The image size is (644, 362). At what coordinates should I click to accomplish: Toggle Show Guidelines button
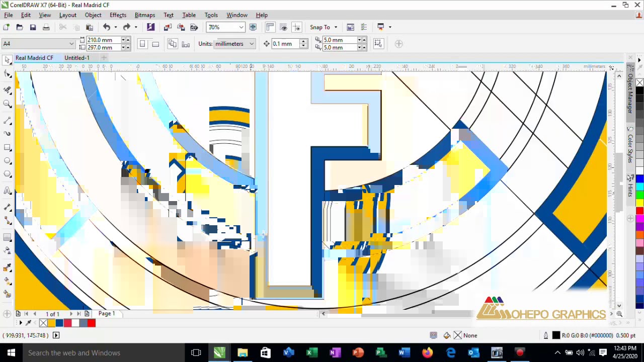pyautogui.click(x=296, y=27)
